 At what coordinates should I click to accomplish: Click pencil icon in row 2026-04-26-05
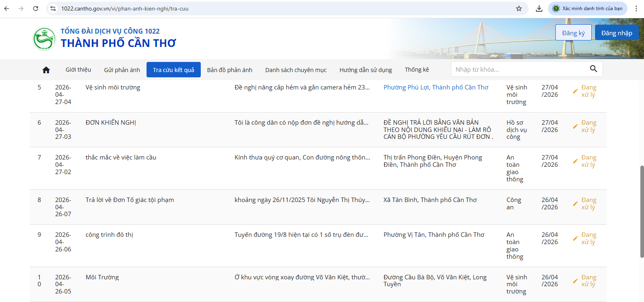pyautogui.click(x=575, y=281)
